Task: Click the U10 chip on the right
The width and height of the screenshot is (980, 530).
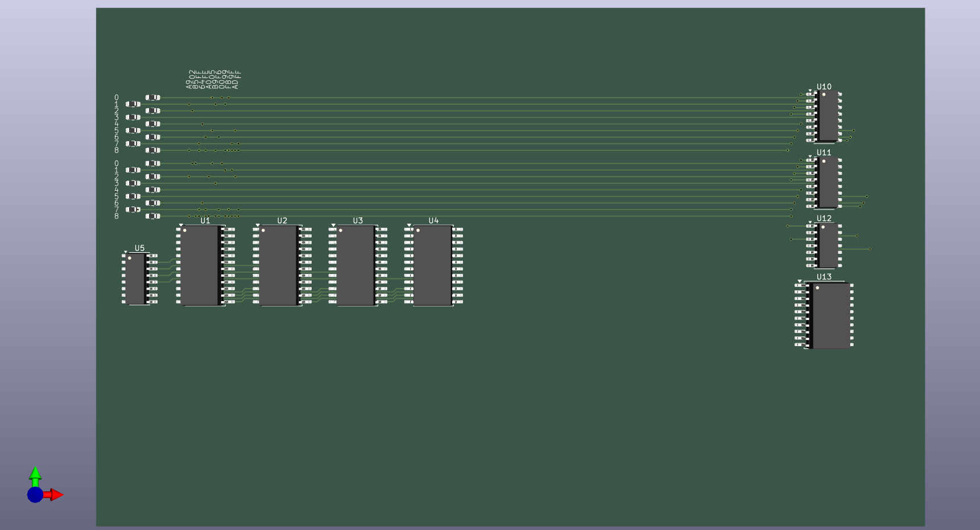Action: pyautogui.click(x=828, y=116)
